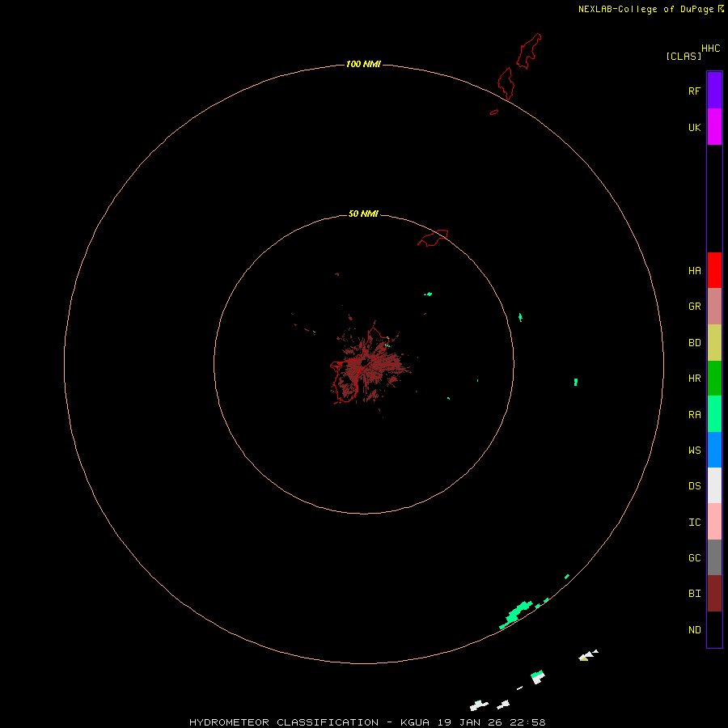Image resolution: width=728 pixels, height=728 pixels.
Task: Click the GR legend label
Action: coord(694,307)
